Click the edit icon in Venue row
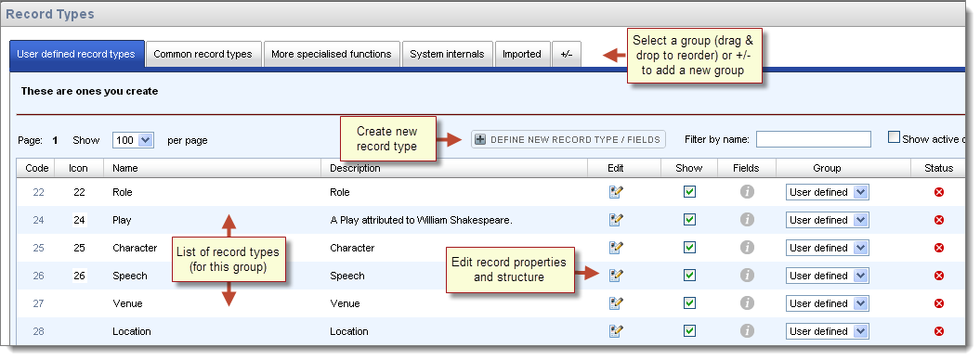The image size is (980, 360). click(616, 303)
